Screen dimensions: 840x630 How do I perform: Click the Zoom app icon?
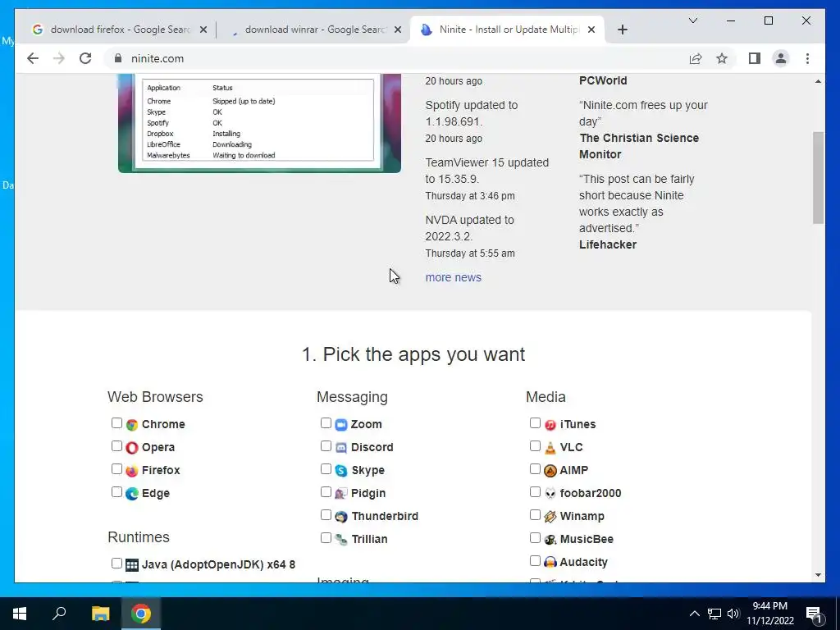341,425
